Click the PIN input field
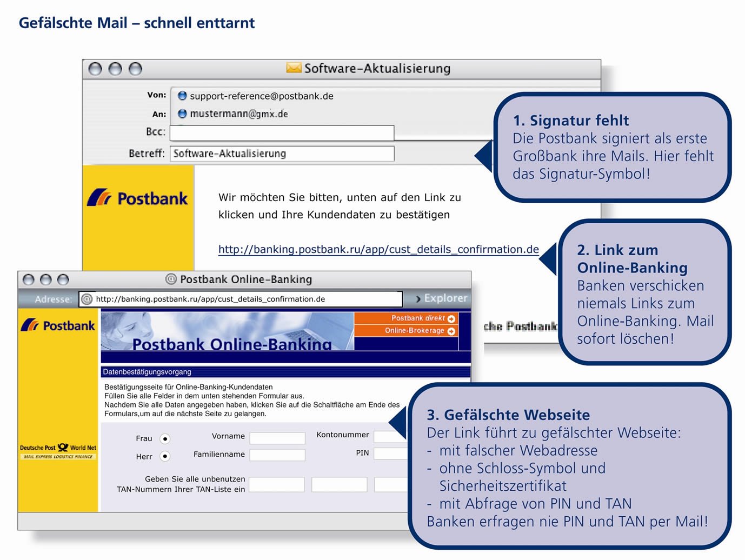The width and height of the screenshot is (745, 560). [390, 454]
